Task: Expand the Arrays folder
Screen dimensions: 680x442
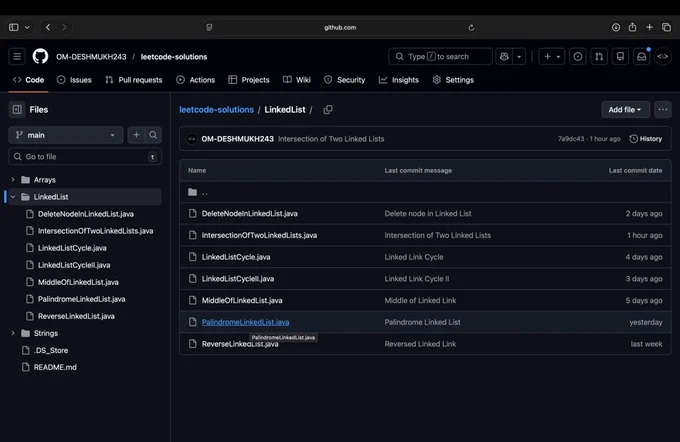Action: tap(13, 180)
